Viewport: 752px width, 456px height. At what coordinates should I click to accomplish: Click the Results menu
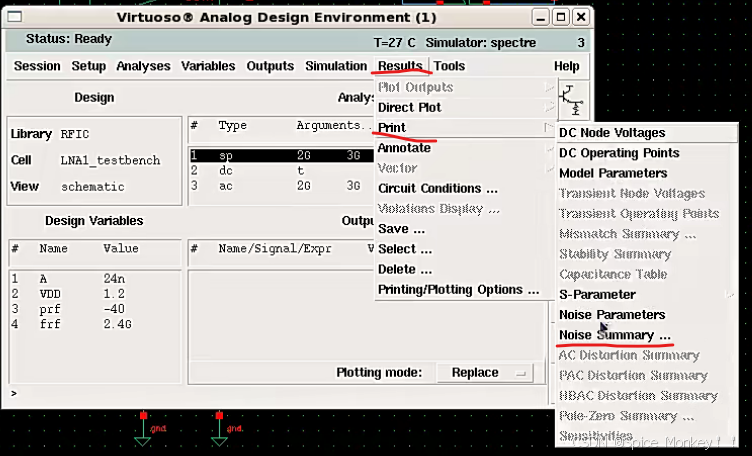tap(400, 66)
